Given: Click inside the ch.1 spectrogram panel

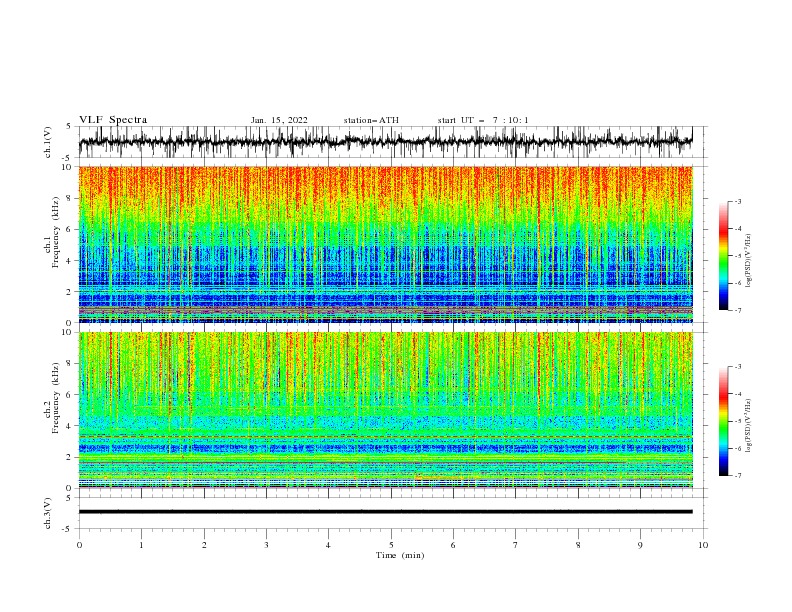Looking at the screenshot, I should (385, 244).
